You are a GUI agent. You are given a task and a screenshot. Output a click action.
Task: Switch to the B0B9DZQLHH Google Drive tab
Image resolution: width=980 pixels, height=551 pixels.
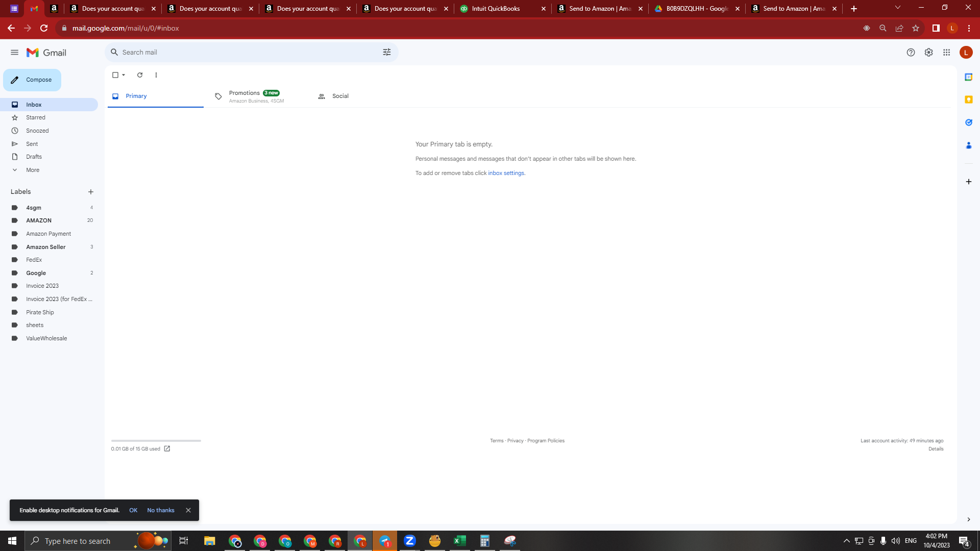coord(697,9)
